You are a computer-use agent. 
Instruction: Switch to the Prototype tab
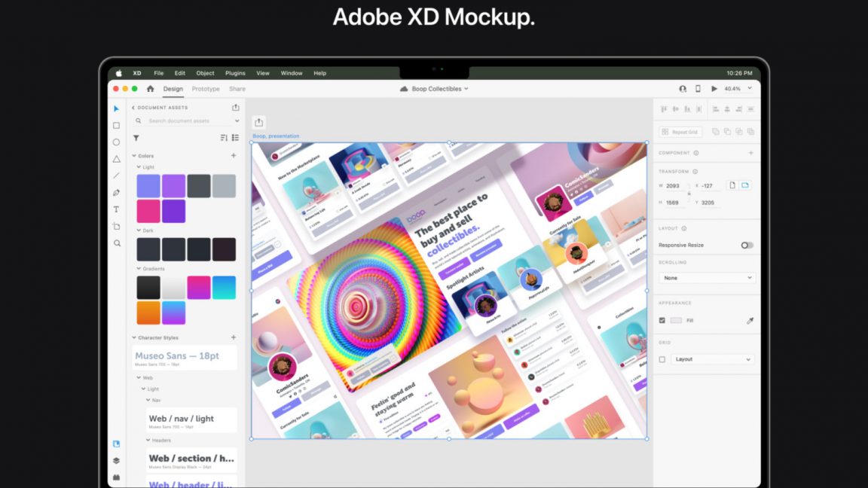205,88
